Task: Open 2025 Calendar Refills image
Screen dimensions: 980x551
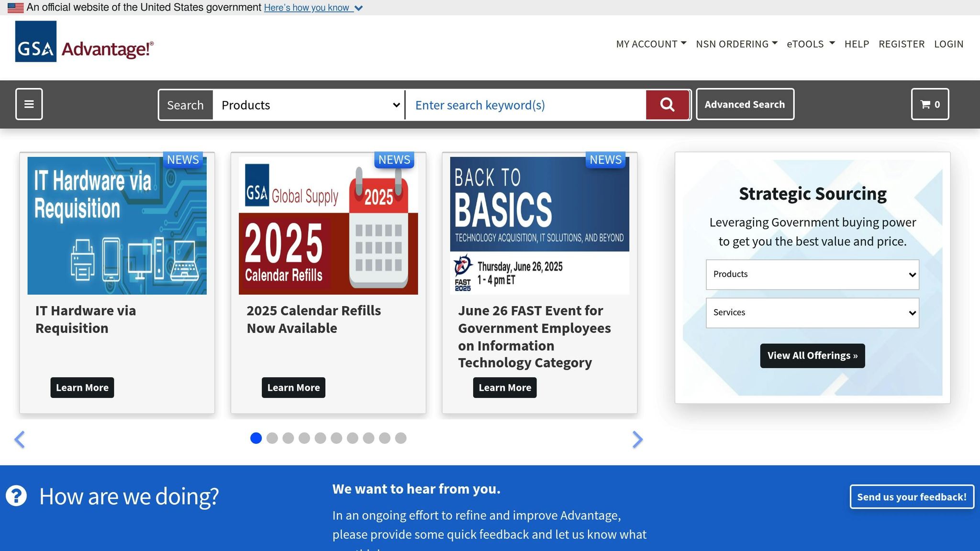Action: coord(328,226)
